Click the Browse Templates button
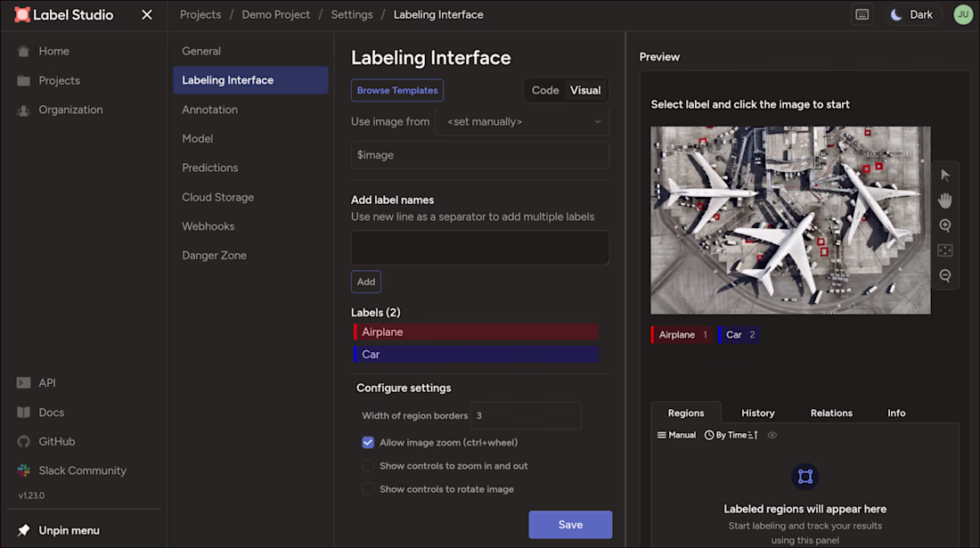 point(396,91)
